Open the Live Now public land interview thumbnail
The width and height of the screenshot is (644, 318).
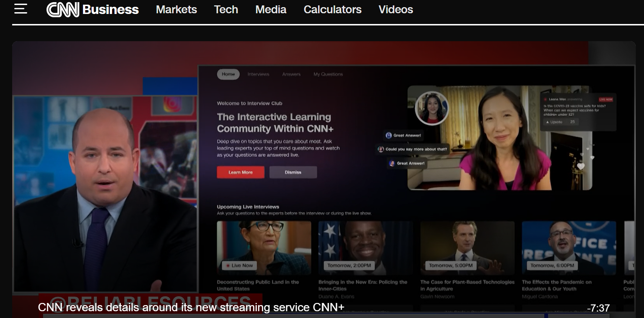coord(264,247)
